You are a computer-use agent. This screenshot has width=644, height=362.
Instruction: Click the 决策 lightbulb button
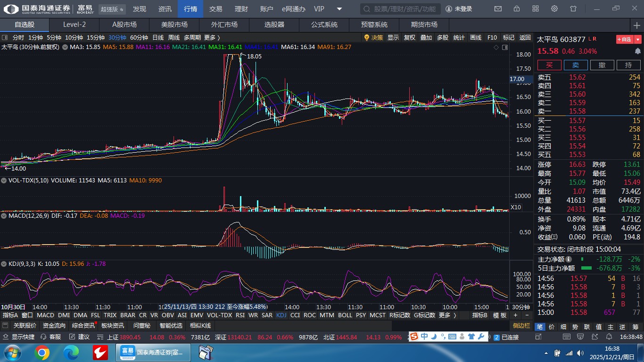click(x=373, y=38)
